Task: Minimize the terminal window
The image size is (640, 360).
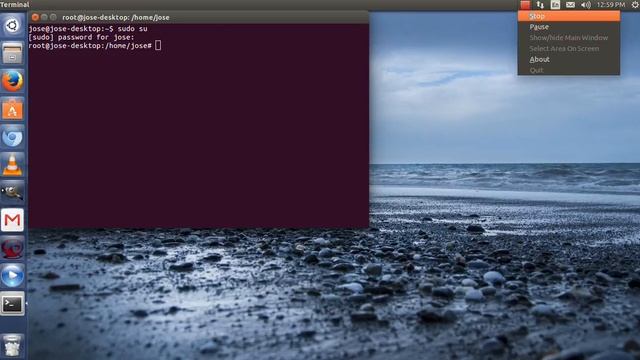Action: 44,17
